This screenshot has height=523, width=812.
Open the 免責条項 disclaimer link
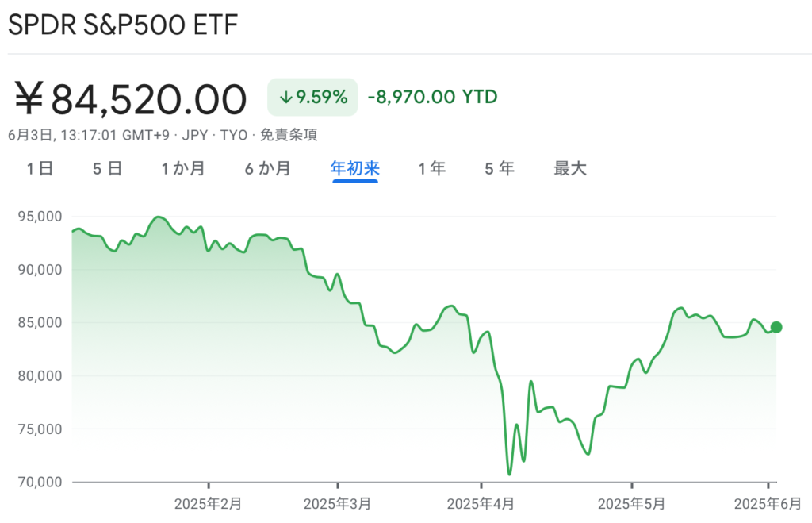coord(289,135)
